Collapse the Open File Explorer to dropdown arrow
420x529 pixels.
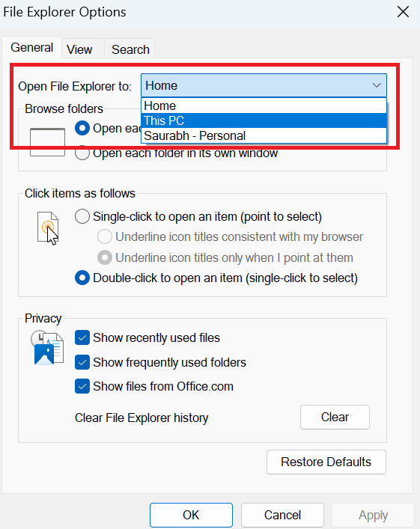pyautogui.click(x=377, y=86)
